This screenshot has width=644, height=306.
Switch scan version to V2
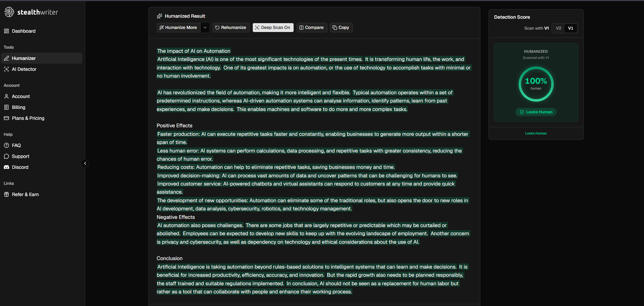point(559,28)
